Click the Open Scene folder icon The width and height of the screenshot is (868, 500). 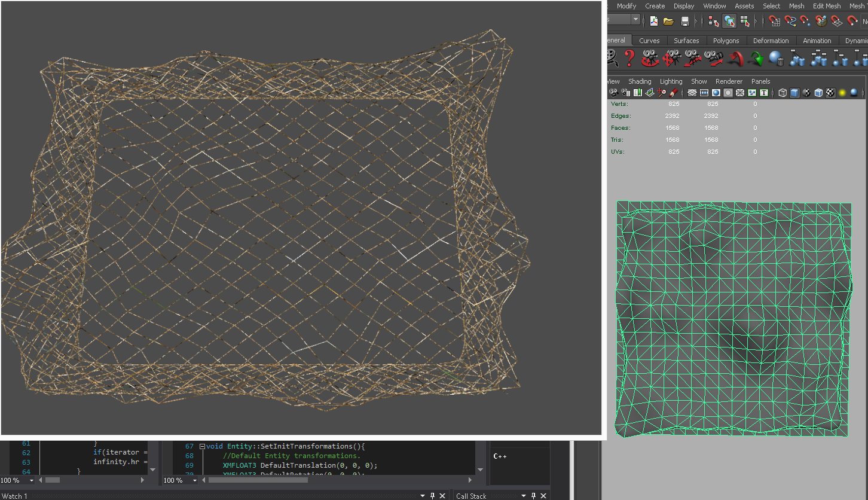[669, 21]
